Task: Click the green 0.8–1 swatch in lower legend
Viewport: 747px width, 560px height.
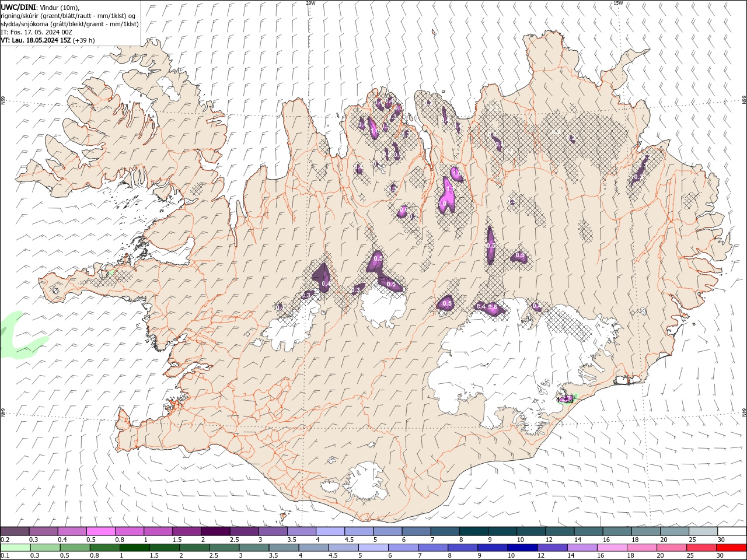Action: tap(104, 548)
